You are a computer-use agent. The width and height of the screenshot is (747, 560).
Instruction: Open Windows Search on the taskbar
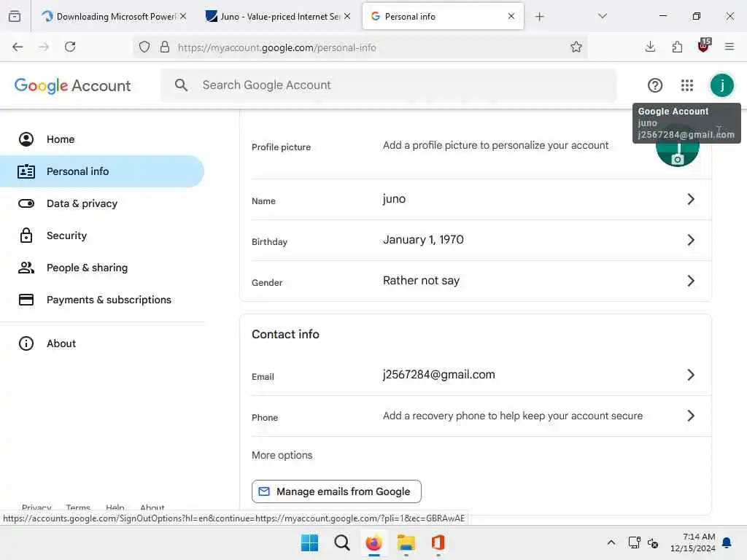[341, 542]
